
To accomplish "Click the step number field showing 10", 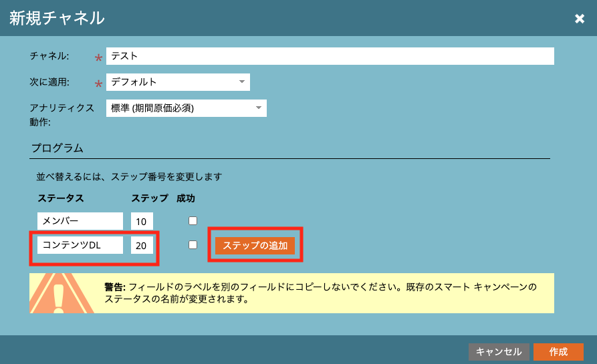I will click(x=142, y=221).
